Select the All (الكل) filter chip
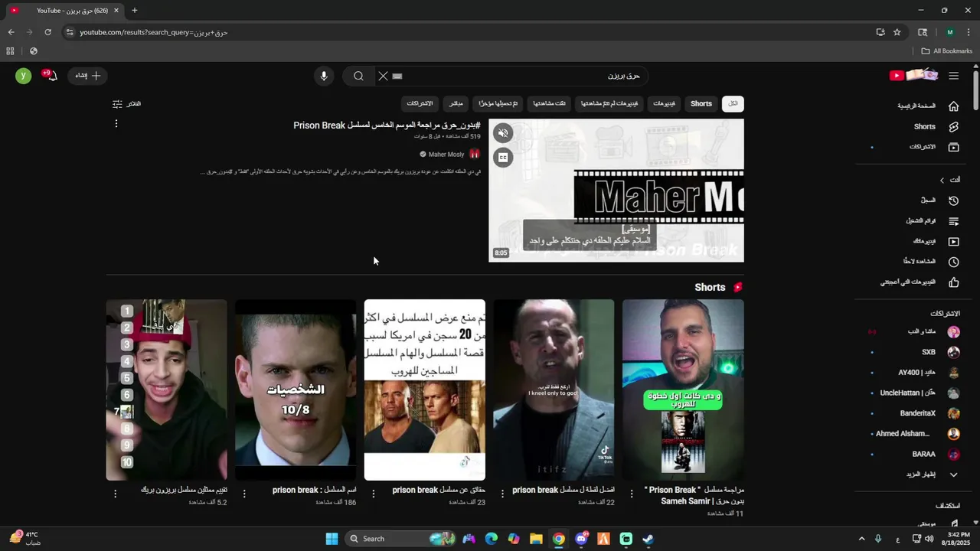Image resolution: width=980 pixels, height=551 pixels. (733, 104)
